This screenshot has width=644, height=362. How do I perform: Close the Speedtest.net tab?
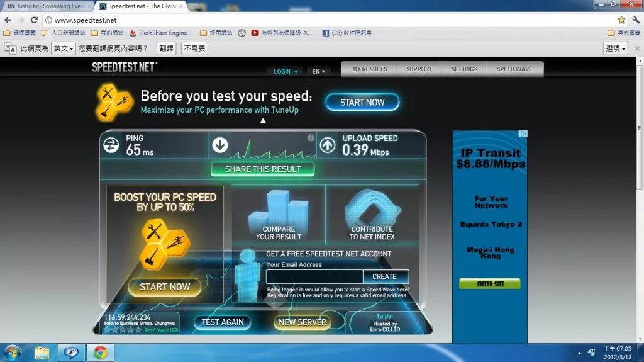tap(180, 6)
